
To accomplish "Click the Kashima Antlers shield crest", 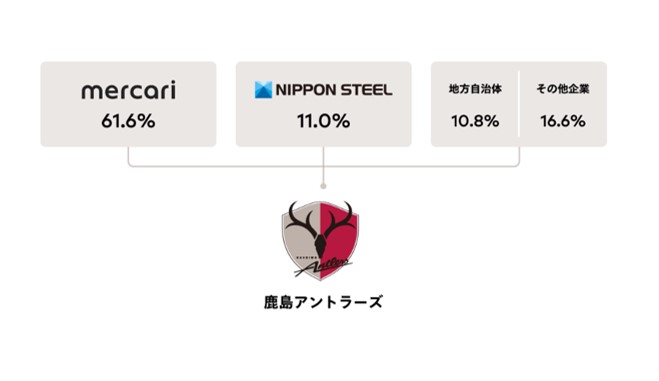I will point(320,240).
